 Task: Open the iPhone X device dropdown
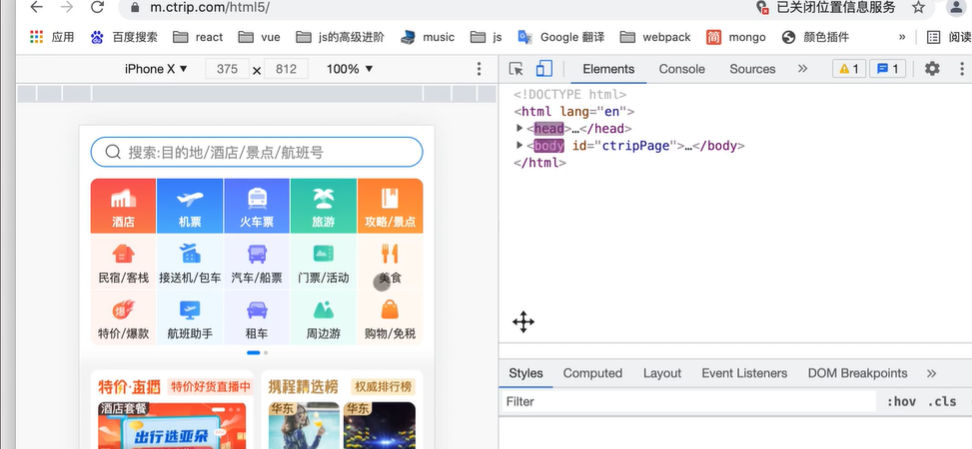(x=156, y=69)
